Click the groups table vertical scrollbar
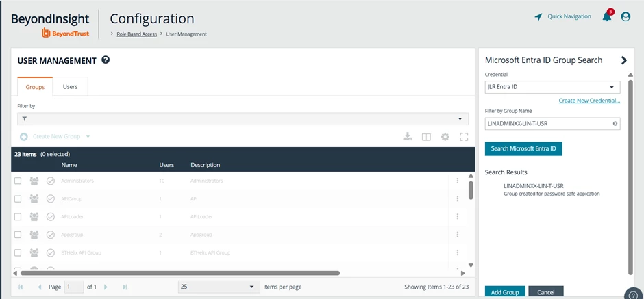This screenshot has width=644, height=299. pos(471,190)
